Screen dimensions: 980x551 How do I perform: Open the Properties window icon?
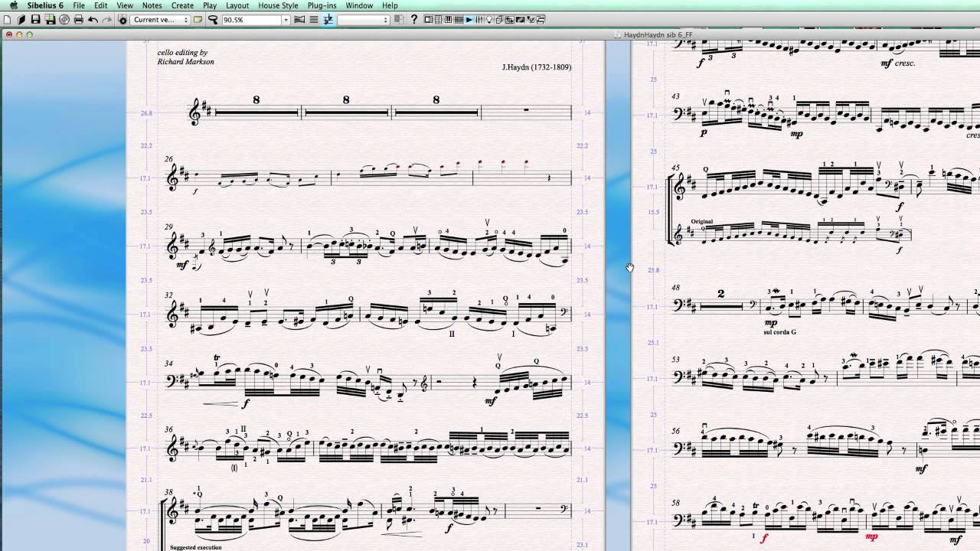pos(531,20)
